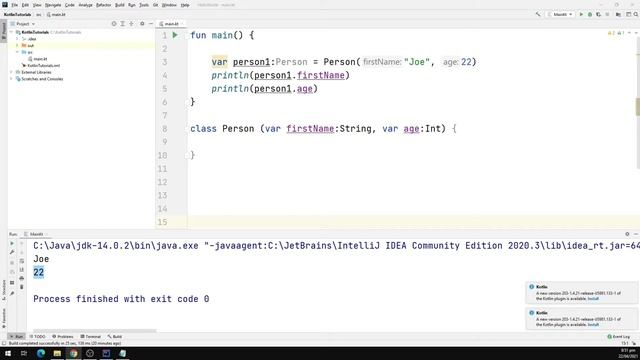Toggle the Project side tool window button
The height and width of the screenshot is (360, 640).
pos(4,31)
